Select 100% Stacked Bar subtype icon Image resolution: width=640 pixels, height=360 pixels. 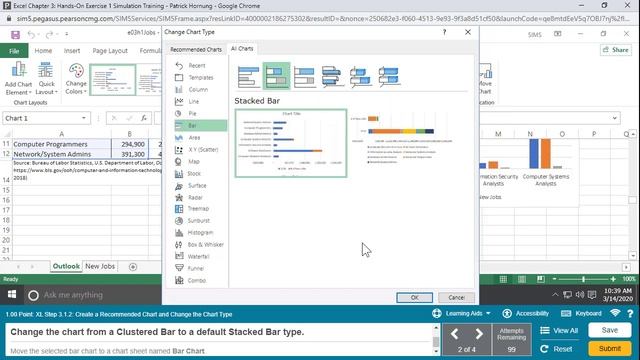click(x=304, y=77)
